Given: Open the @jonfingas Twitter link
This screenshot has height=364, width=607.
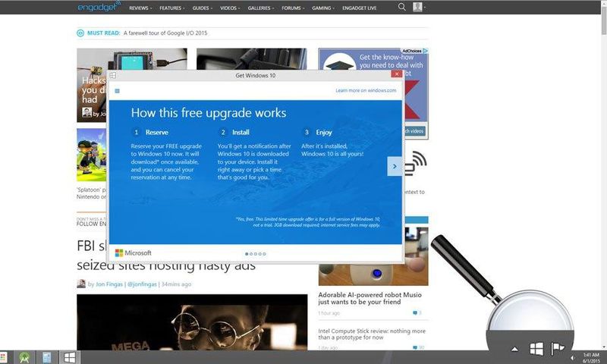Looking at the screenshot, I should pyautogui.click(x=142, y=284).
